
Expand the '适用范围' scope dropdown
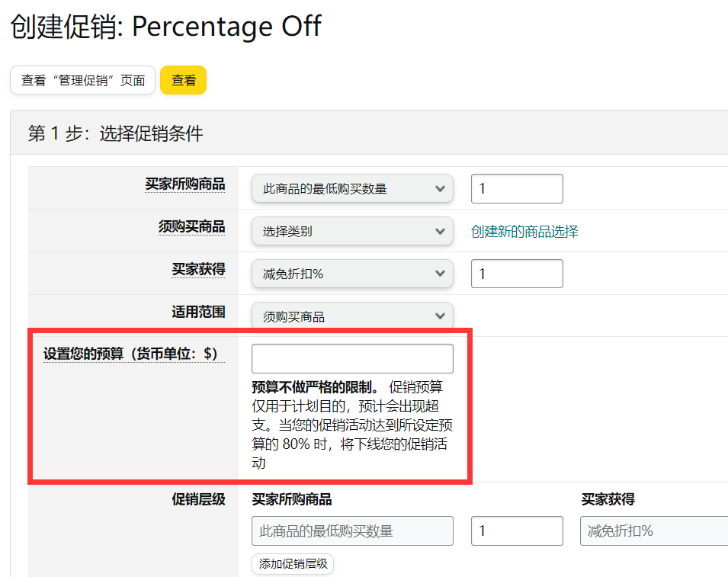[352, 315]
